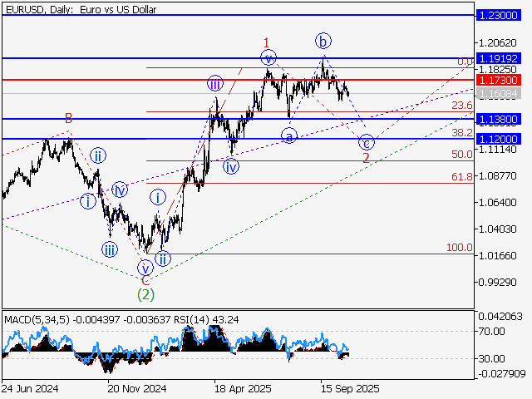532x399 pixels.
Task: Select the circled wave a label
Action: (x=288, y=135)
